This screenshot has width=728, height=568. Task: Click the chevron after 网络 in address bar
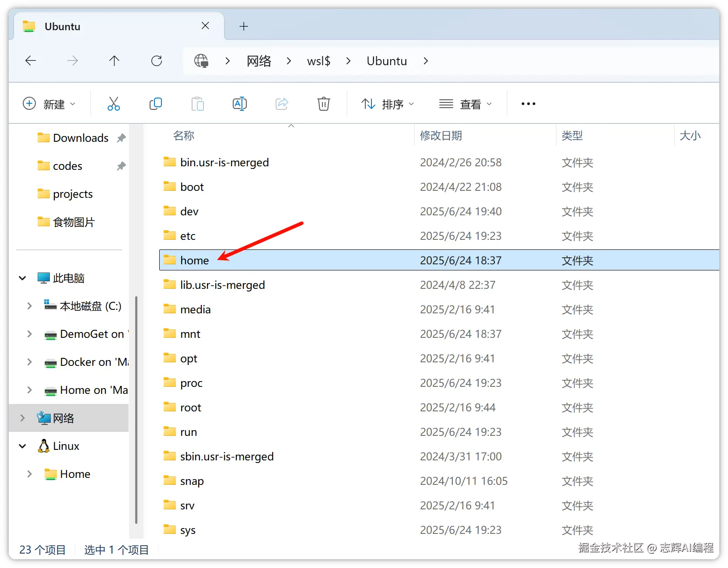[x=289, y=61]
